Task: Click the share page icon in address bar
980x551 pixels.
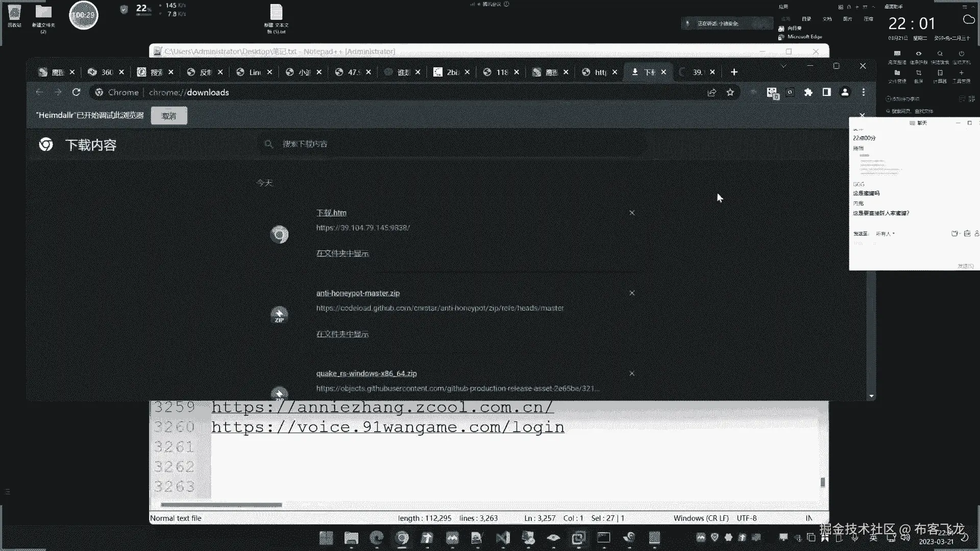Action: click(x=712, y=92)
